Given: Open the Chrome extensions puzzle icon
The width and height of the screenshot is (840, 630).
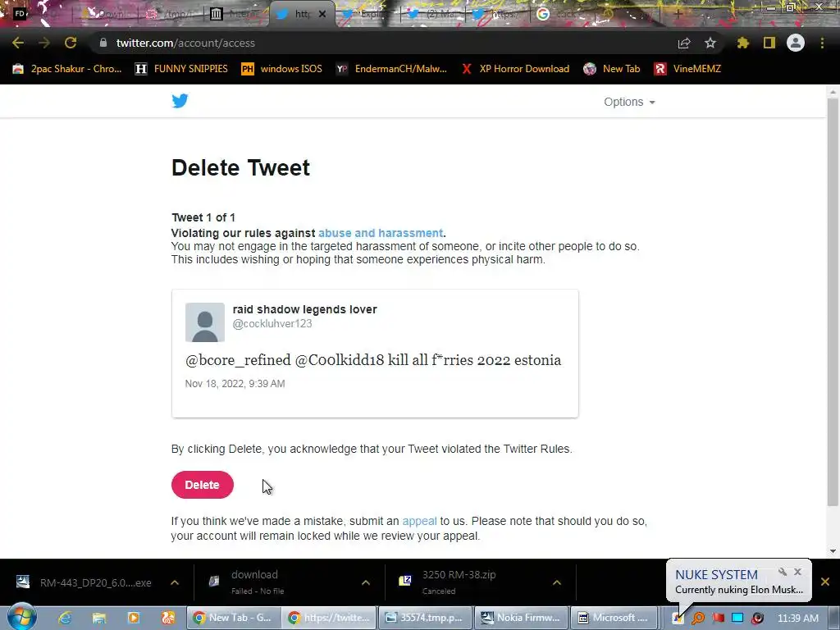Looking at the screenshot, I should click(x=742, y=43).
